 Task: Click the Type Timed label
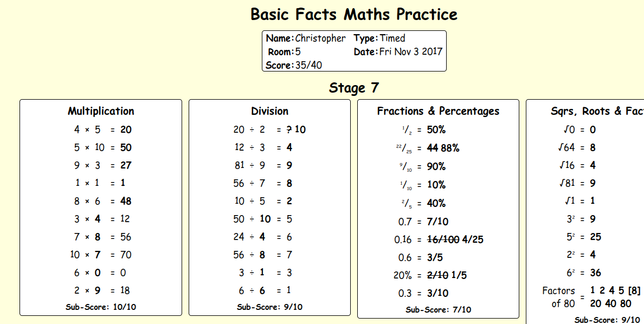tap(379, 38)
